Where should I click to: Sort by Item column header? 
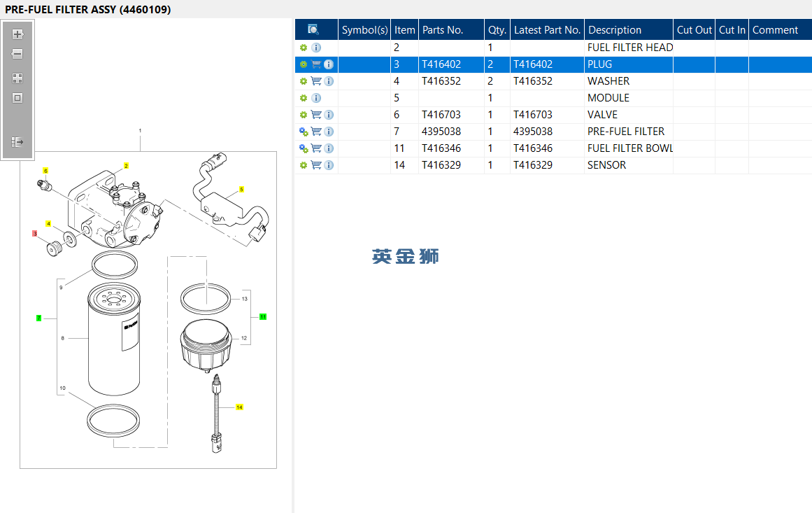coord(404,29)
